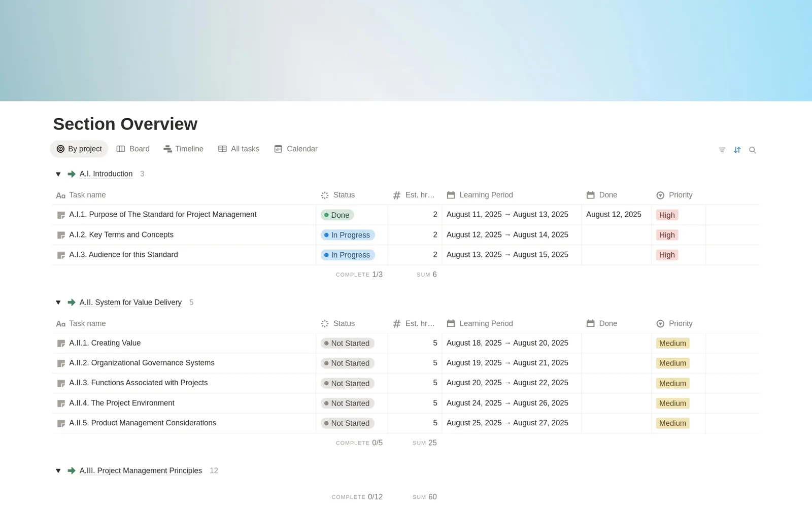Click Learning Period header in Introduction table
Screen dimensions: 812x507
tap(512, 195)
